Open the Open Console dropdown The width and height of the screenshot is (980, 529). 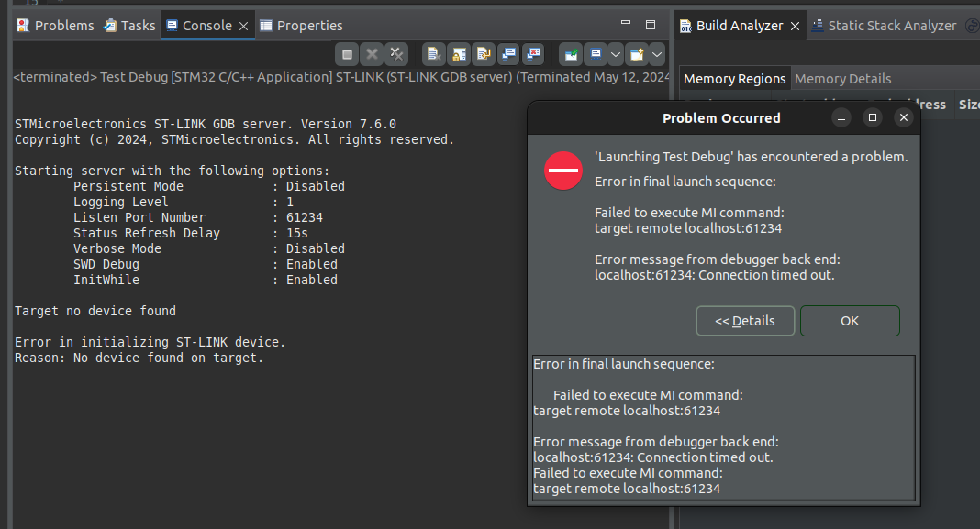click(657, 53)
